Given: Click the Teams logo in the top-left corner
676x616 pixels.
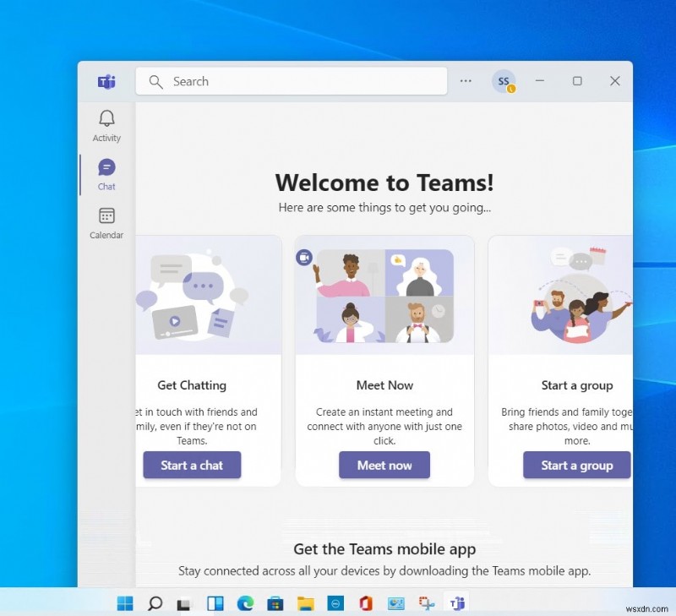Looking at the screenshot, I should coord(106,81).
